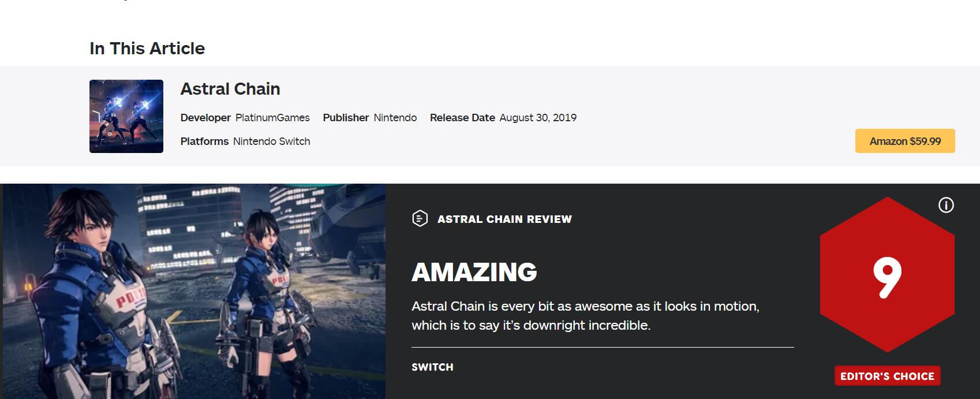This screenshot has height=399, width=980.
Task: Click the August 30, 2019 release date
Action: (537, 118)
